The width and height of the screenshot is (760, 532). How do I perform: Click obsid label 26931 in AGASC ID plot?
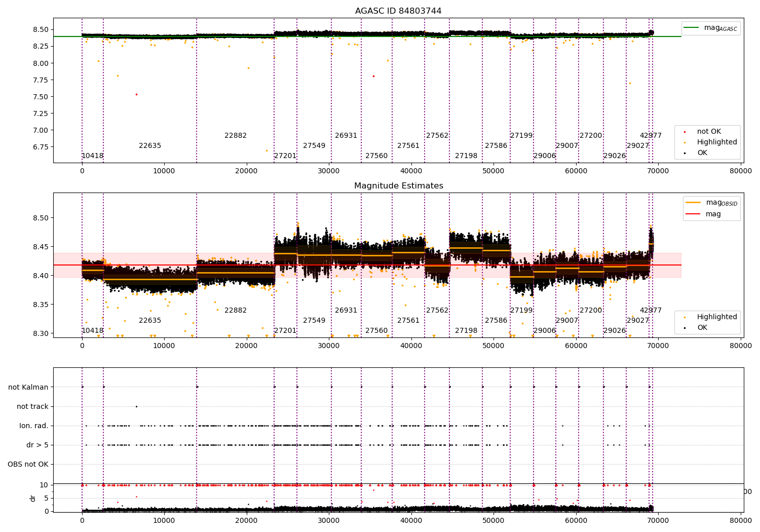click(x=346, y=136)
